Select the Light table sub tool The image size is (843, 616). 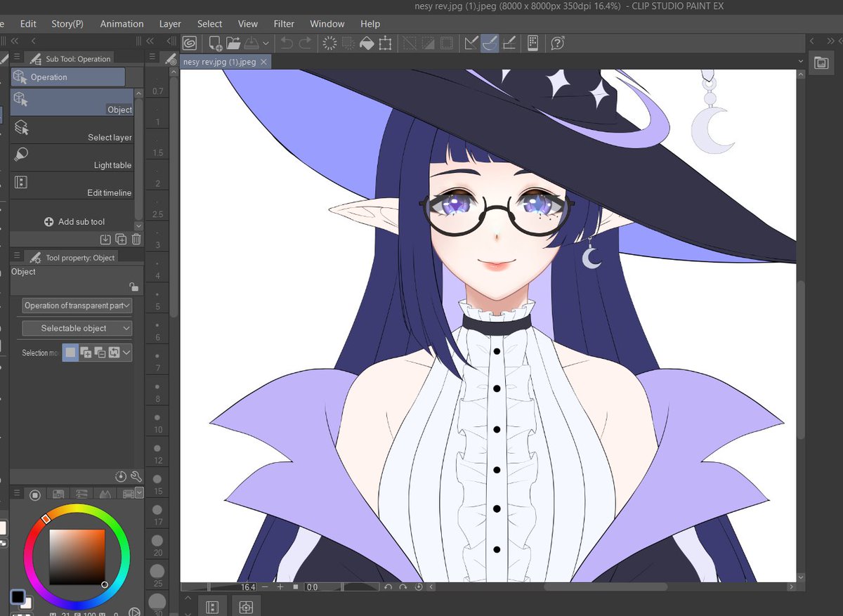[72, 158]
